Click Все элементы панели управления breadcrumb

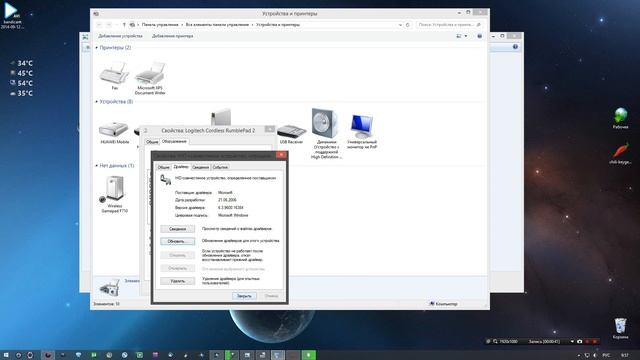pos(217,25)
